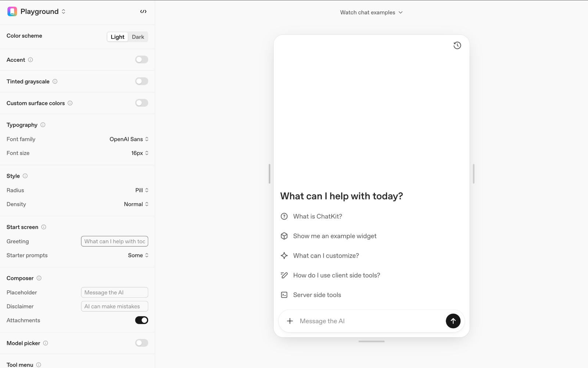Click the chat history clock icon
588x368 pixels.
click(x=457, y=46)
